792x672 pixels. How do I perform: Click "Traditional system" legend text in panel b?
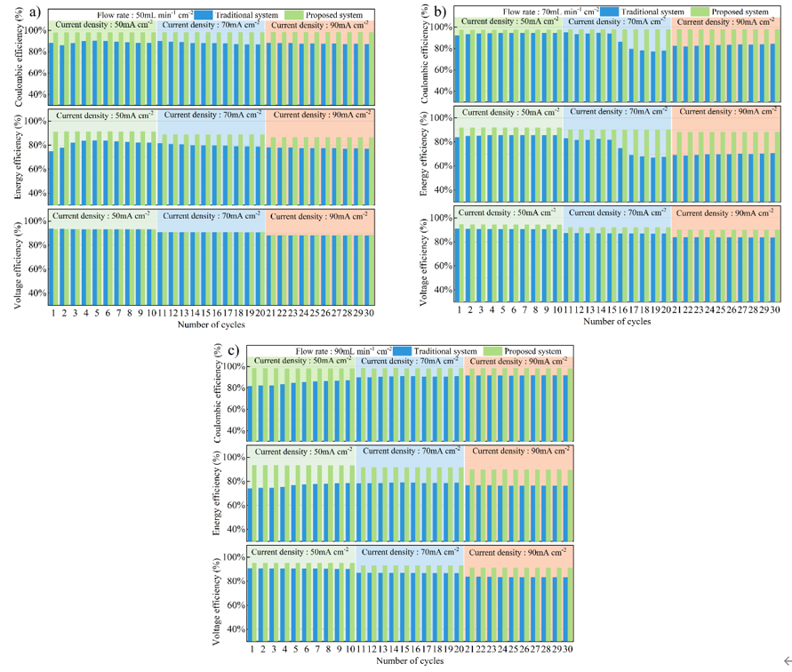click(x=652, y=12)
